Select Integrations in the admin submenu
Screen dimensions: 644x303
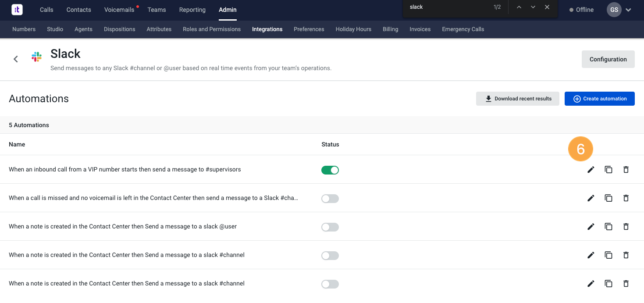(x=267, y=29)
